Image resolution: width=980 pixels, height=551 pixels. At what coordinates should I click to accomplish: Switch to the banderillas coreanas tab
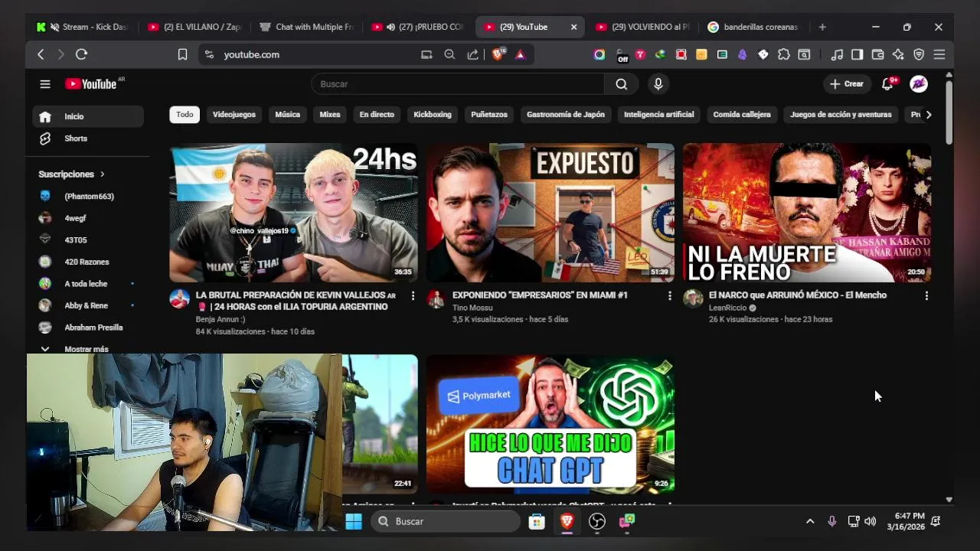pyautogui.click(x=754, y=27)
